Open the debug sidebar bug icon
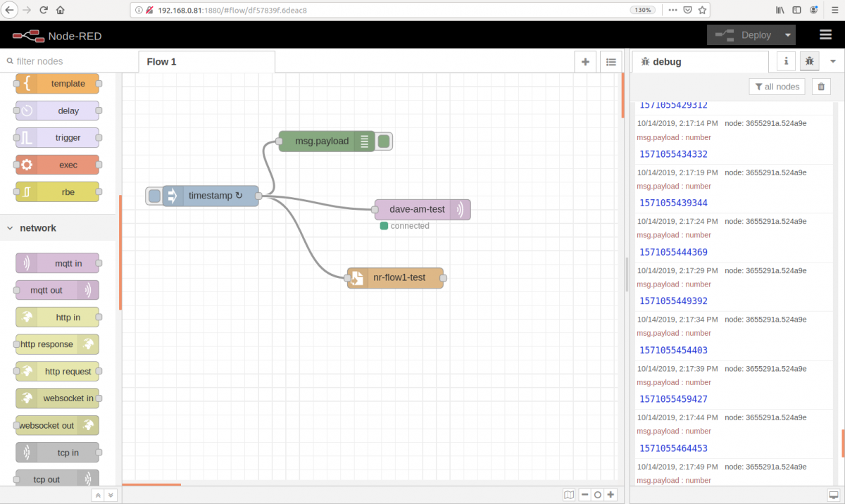This screenshot has width=845, height=504. (x=808, y=61)
